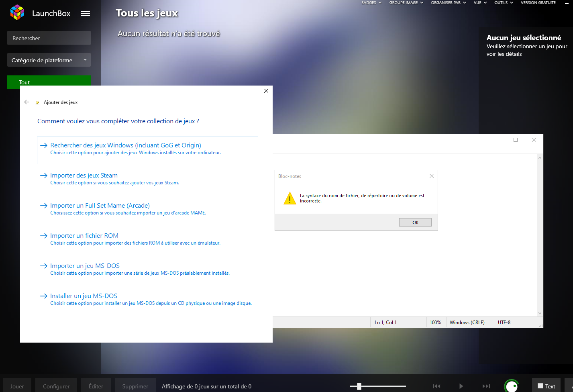Open the ORGANISER PAR dropdown menu
The height and width of the screenshot is (392, 573).
pos(449,3)
